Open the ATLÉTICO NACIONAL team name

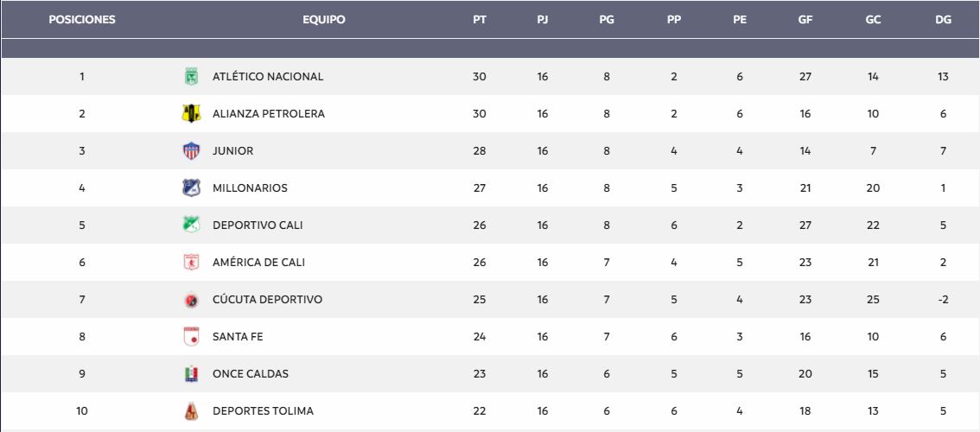[268, 76]
